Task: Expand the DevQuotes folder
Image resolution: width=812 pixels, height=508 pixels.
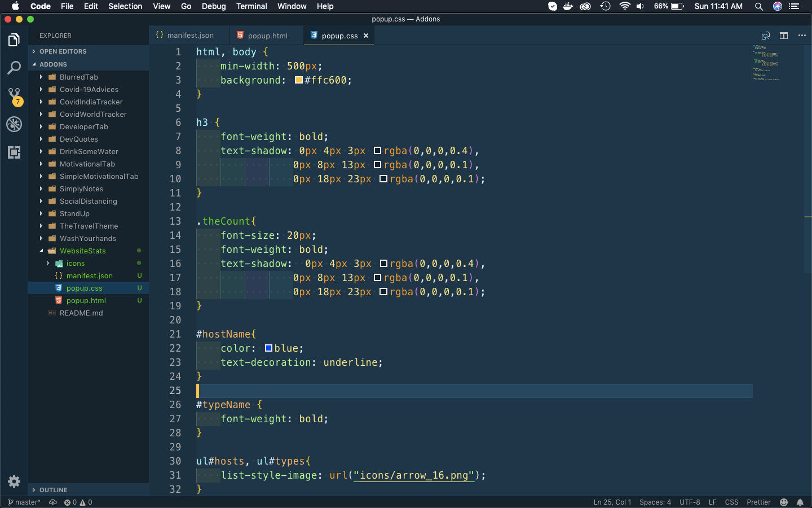Action: pyautogui.click(x=89, y=139)
